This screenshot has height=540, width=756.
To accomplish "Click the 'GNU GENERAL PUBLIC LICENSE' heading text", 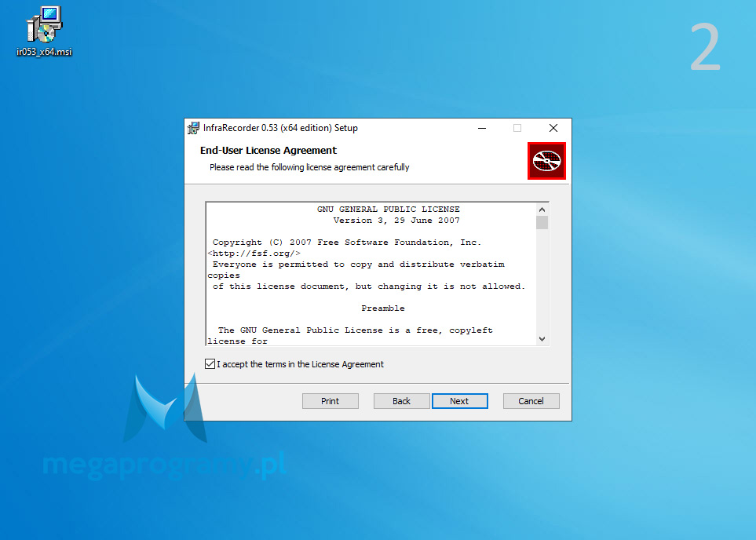I will [388, 210].
